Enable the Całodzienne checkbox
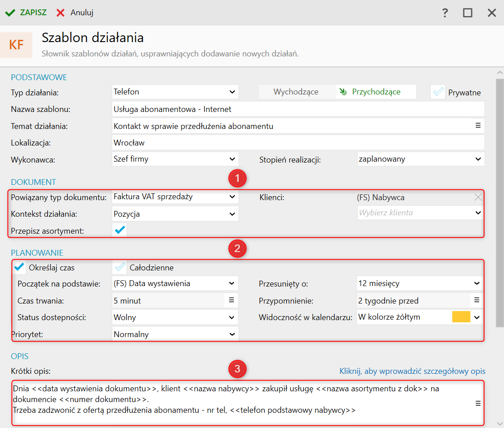The width and height of the screenshot is (504, 428). tap(120, 267)
